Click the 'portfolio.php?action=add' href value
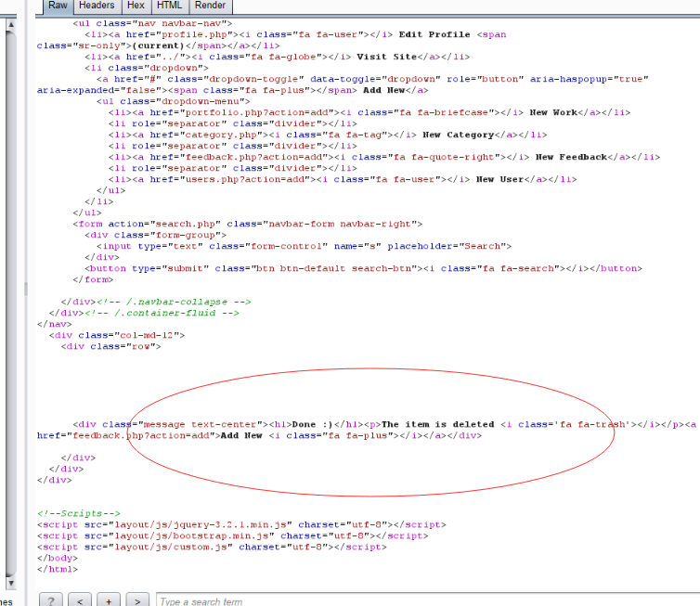The image size is (700, 606). tap(259, 112)
